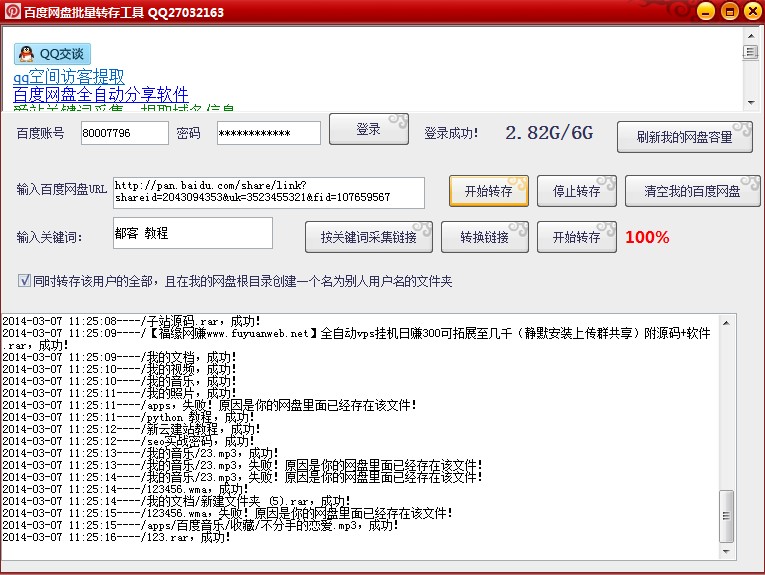Image resolution: width=765 pixels, height=575 pixels.
Task: Click the log panel scrollbar thumb
Action: [726, 516]
